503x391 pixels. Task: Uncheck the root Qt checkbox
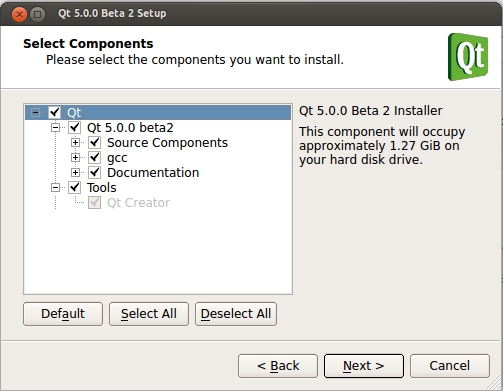tap(55, 112)
